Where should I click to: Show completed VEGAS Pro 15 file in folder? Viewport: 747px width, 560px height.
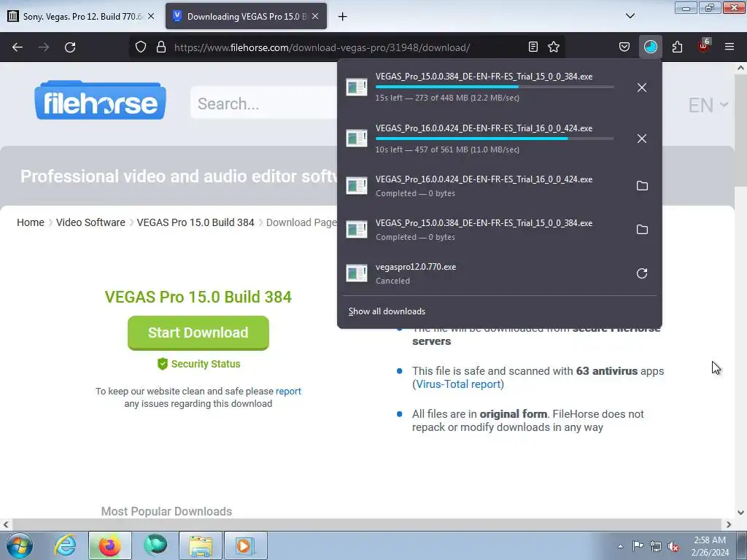642,230
